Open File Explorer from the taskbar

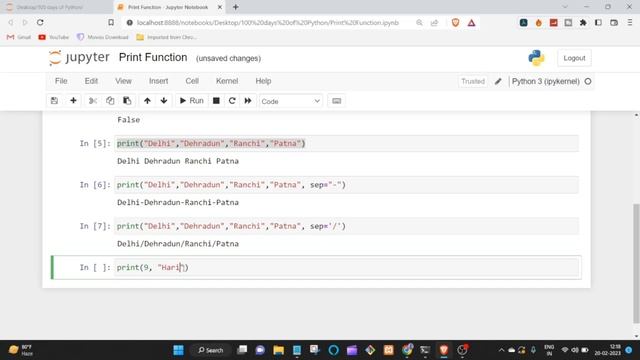(279, 350)
